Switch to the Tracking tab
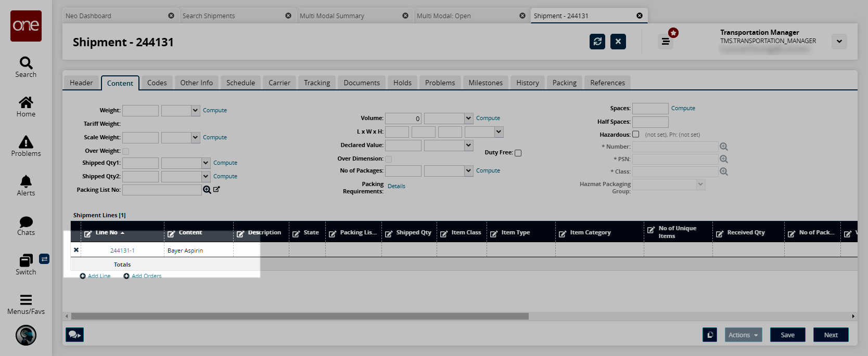 (x=317, y=83)
